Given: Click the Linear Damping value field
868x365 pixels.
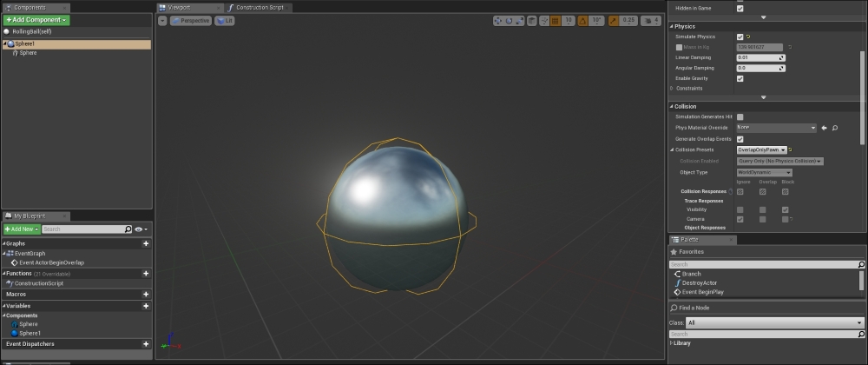Looking at the screenshot, I should click(x=760, y=57).
